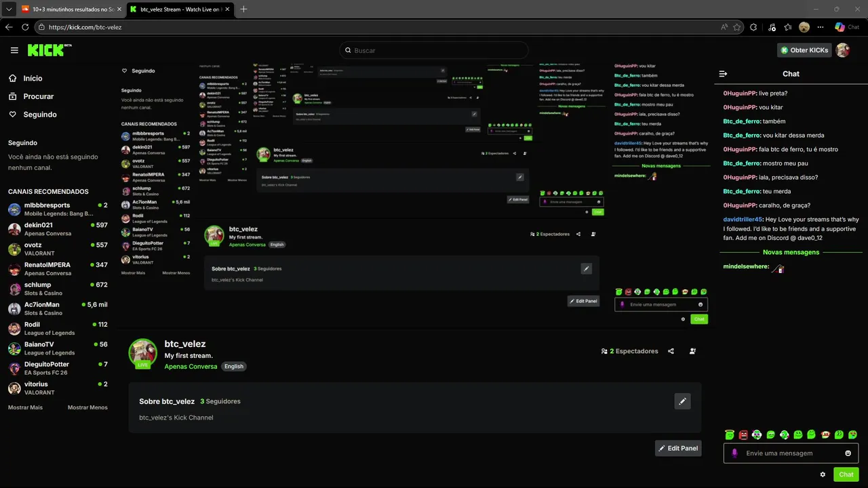Switch to the '10+3 minutinhos resultados' tab

click(71, 9)
